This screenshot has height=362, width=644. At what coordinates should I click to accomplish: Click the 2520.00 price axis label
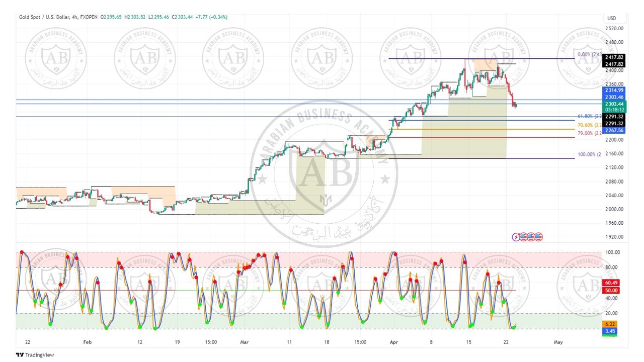click(x=615, y=28)
